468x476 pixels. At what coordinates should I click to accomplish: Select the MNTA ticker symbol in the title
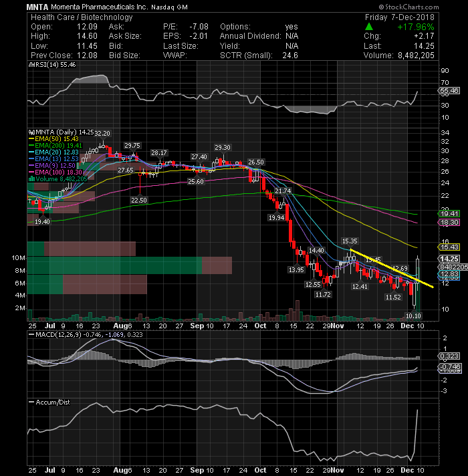pyautogui.click(x=37, y=7)
